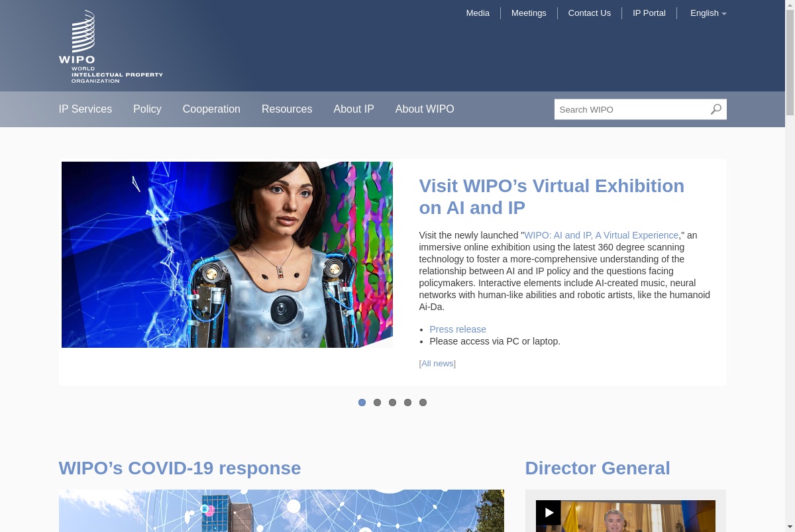
Task: Play the Director General video
Action: [548, 512]
